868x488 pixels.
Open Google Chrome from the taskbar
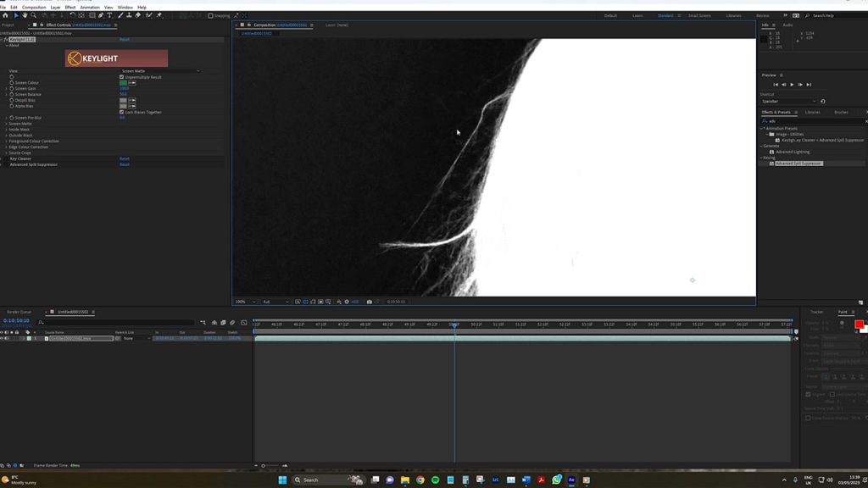point(420,480)
